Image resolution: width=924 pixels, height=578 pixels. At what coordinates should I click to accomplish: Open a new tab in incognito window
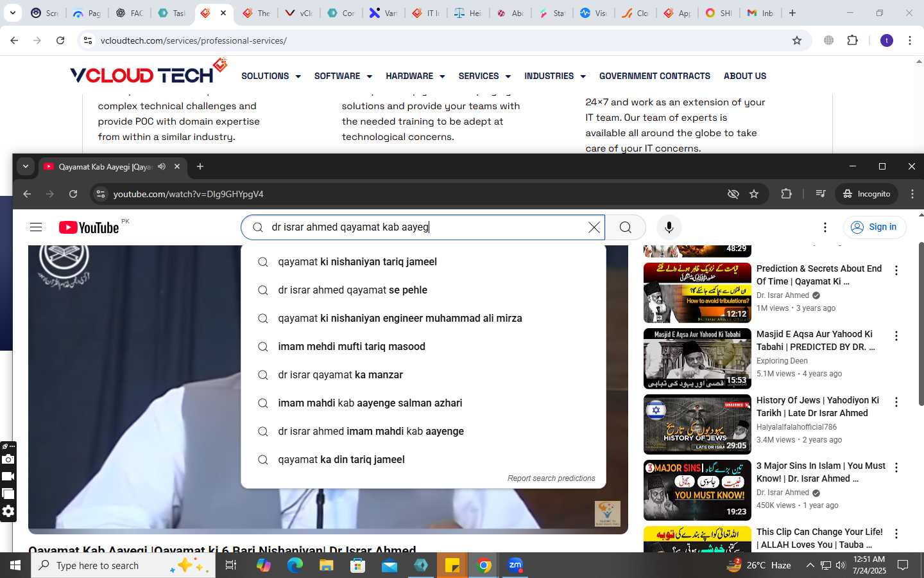200,166
